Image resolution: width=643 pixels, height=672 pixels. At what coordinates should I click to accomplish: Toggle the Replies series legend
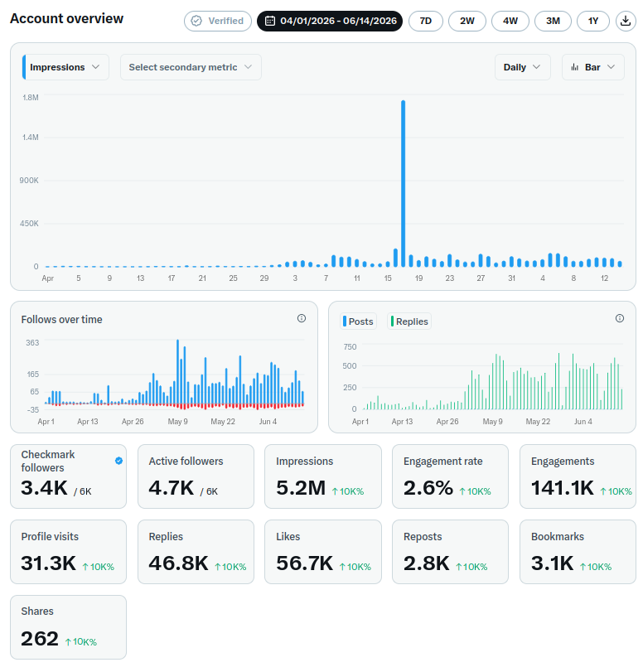[409, 321]
